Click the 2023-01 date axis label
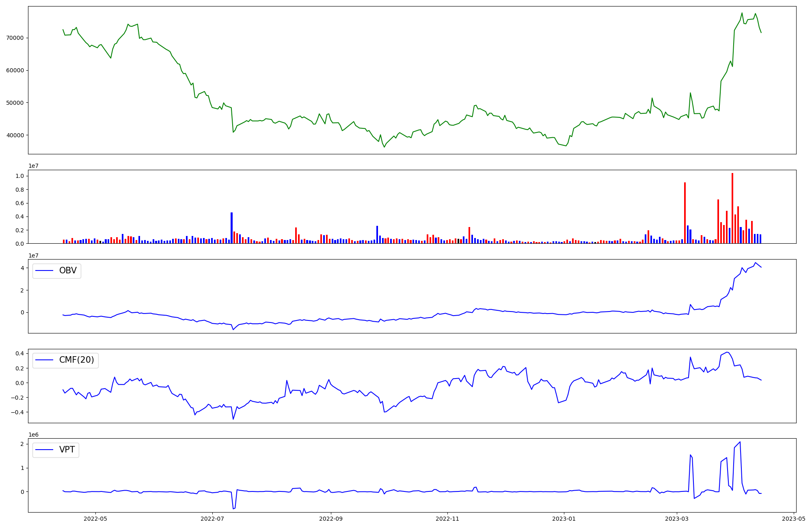The height and width of the screenshot is (528, 812). point(564,519)
